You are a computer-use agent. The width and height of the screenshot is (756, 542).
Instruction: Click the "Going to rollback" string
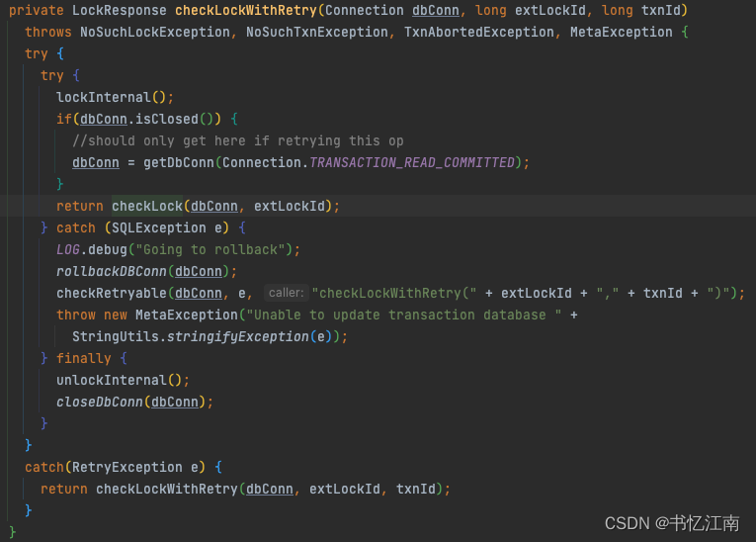(210, 249)
